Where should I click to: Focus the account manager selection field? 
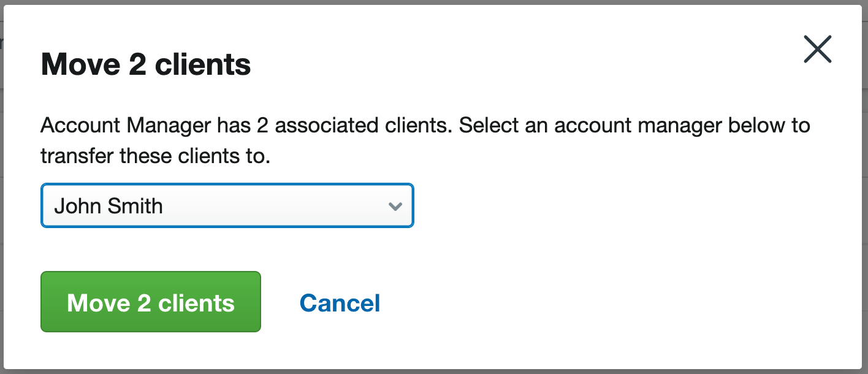pyautogui.click(x=227, y=205)
